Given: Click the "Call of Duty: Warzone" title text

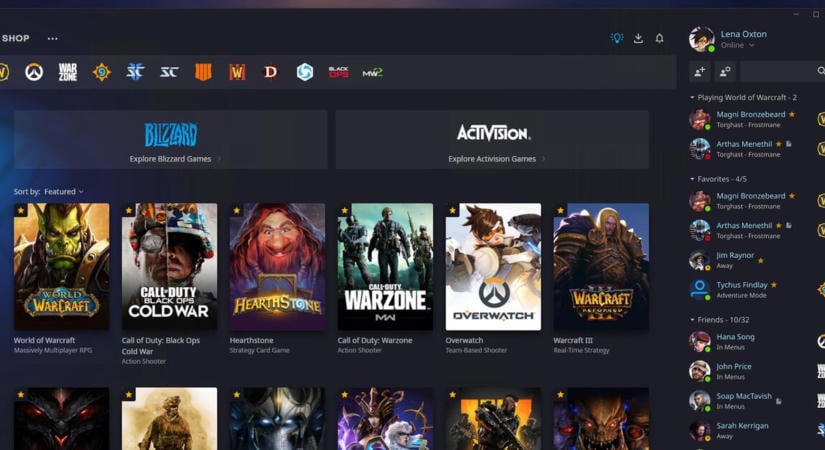Looking at the screenshot, I should pyautogui.click(x=375, y=341).
